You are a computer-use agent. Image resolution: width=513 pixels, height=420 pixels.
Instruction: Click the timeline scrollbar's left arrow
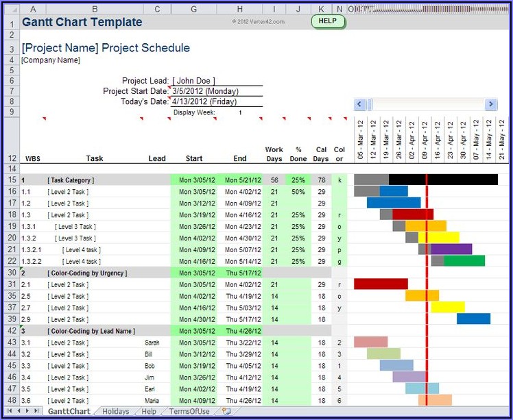359,104
